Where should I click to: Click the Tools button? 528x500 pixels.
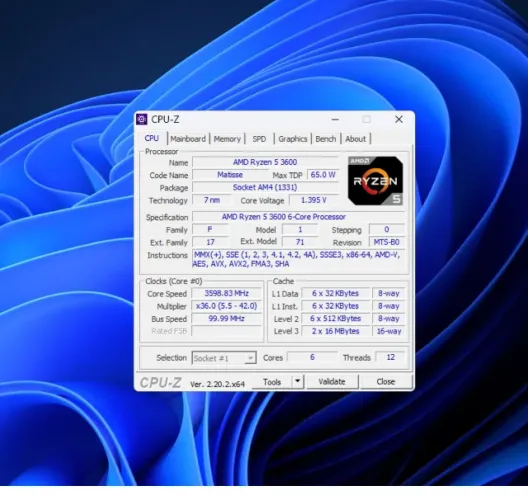click(272, 382)
